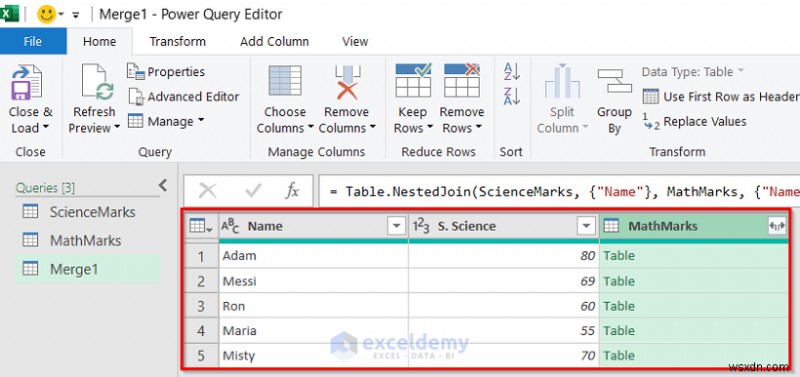Switch to the Home tab
800x377 pixels.
99,41
